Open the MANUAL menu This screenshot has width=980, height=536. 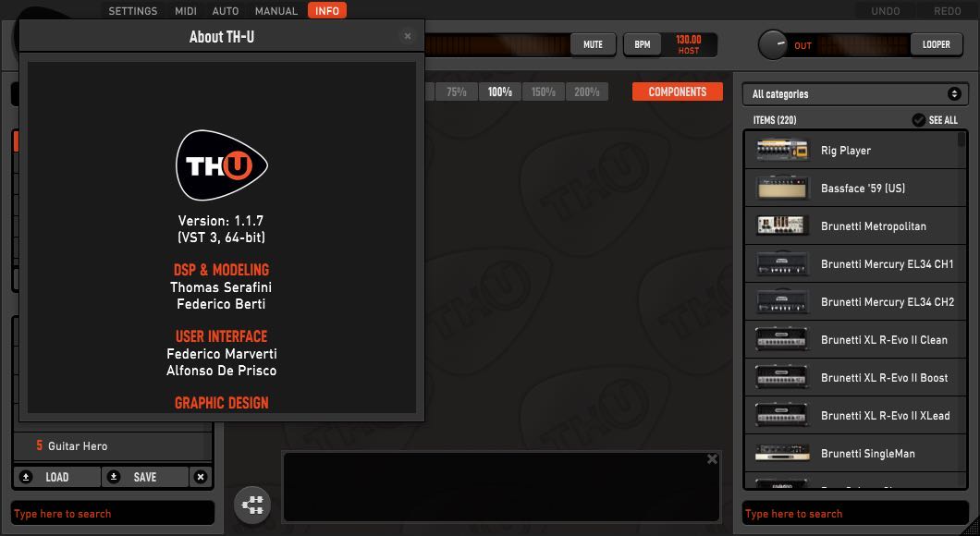276,10
